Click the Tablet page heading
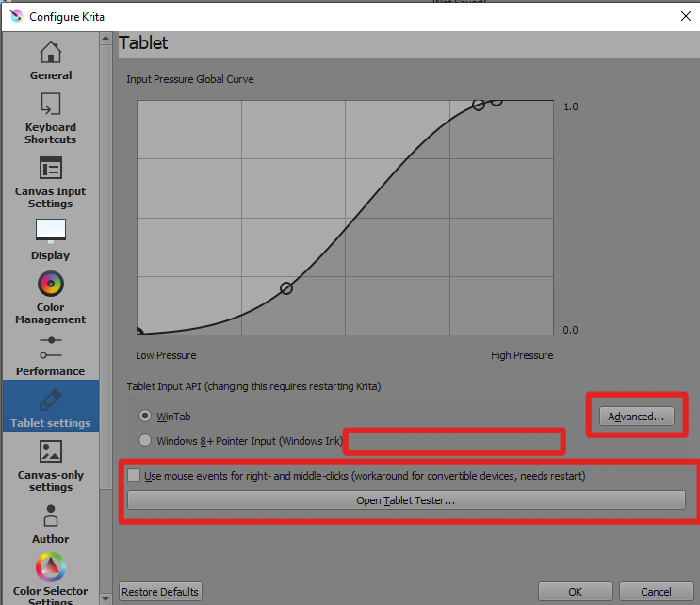This screenshot has height=605, width=700. [x=143, y=42]
